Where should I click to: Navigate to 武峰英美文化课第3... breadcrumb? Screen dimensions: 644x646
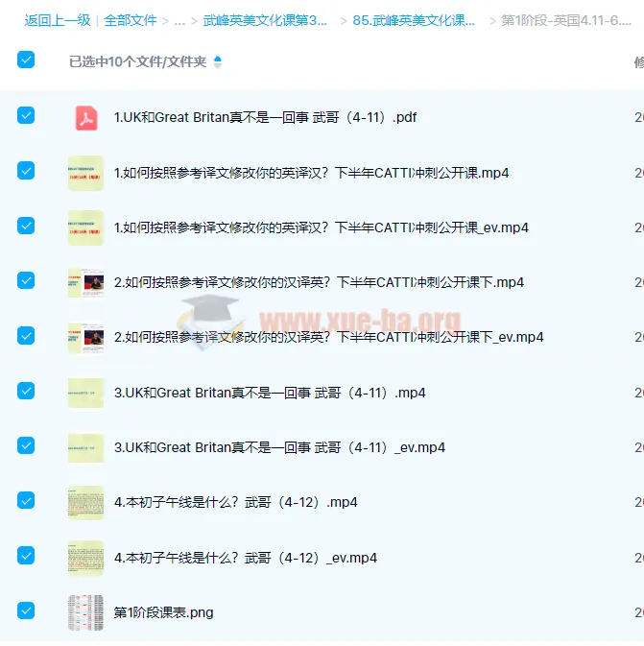click(x=265, y=20)
